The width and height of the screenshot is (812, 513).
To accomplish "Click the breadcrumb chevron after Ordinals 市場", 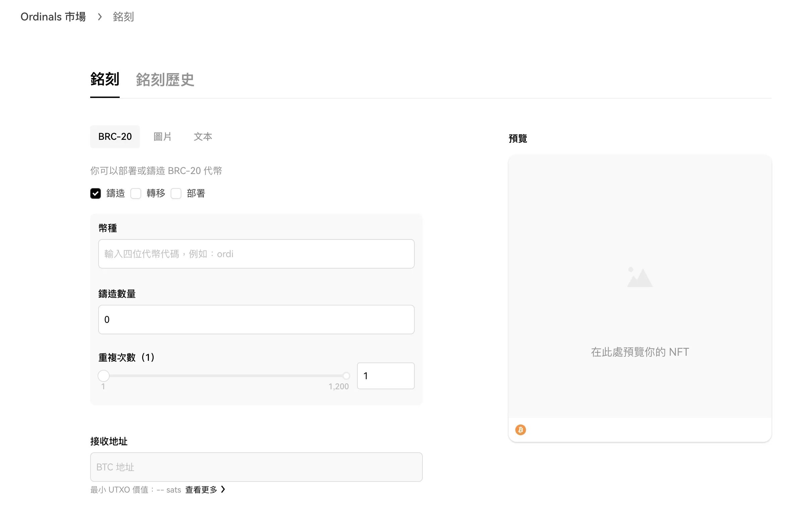I will (100, 16).
